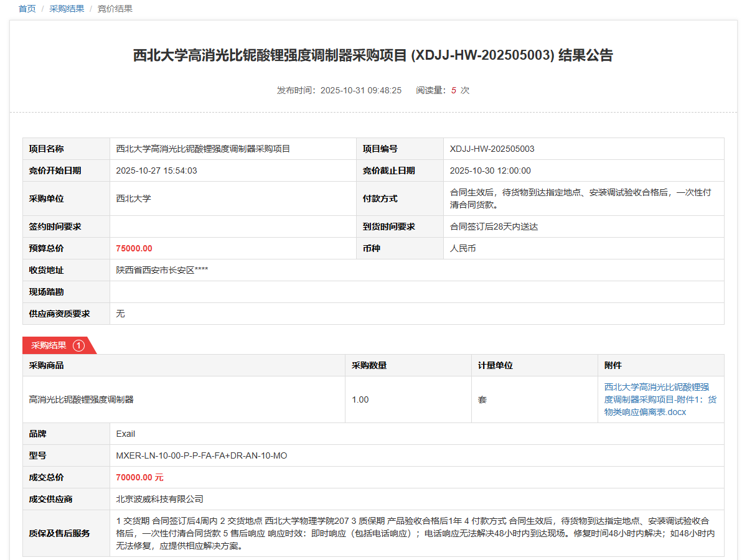This screenshot has width=747, height=560.
Task: Click the 70000.00 元 deal price
Action: tap(139, 477)
